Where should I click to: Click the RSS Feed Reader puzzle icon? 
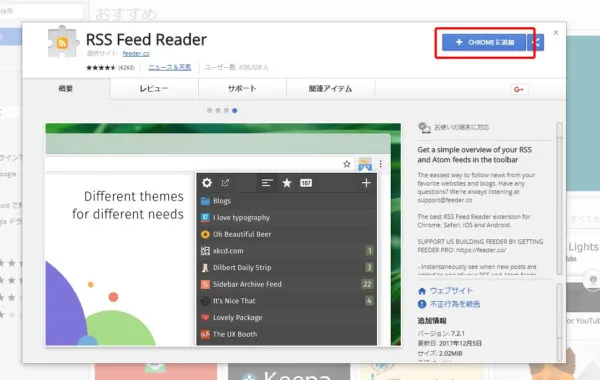click(x=62, y=42)
